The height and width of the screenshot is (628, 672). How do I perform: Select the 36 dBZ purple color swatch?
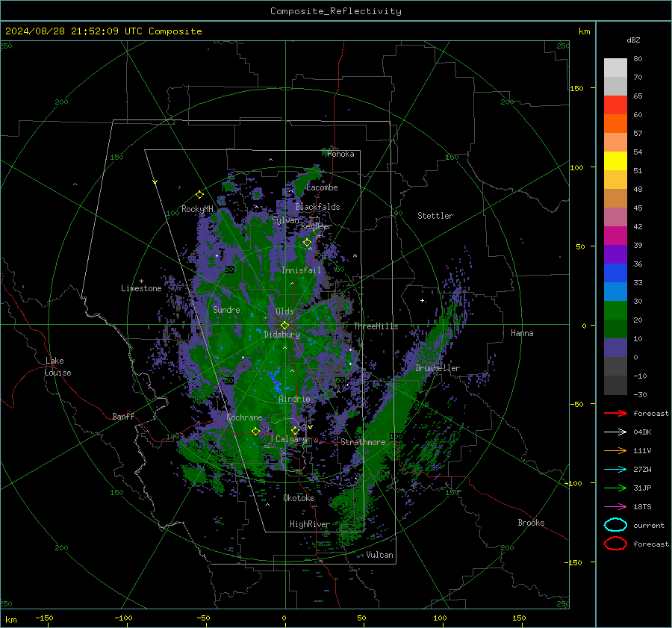click(615, 254)
